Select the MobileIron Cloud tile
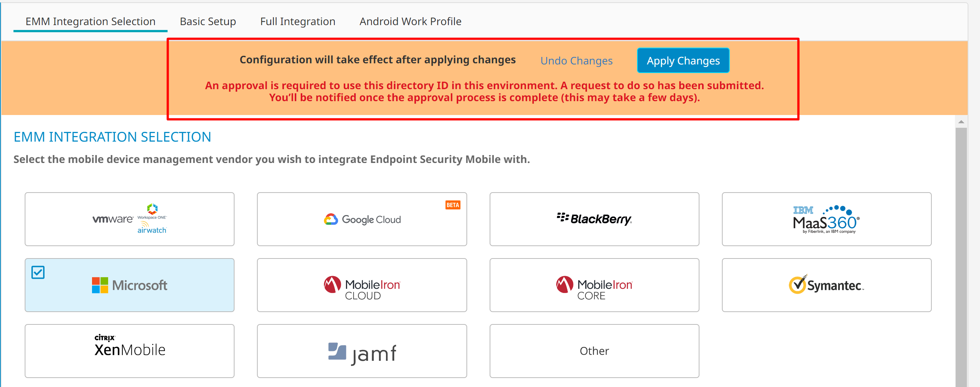Image resolution: width=980 pixels, height=387 pixels. [362, 285]
